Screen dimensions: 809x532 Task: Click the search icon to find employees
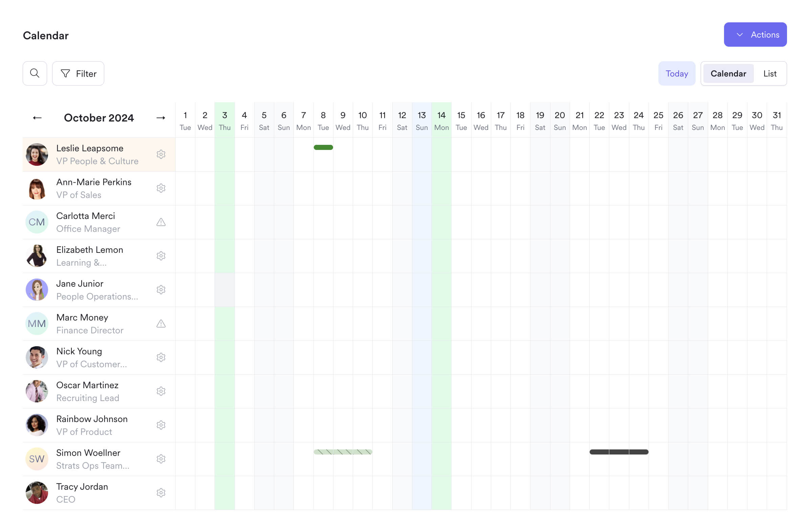(x=35, y=73)
